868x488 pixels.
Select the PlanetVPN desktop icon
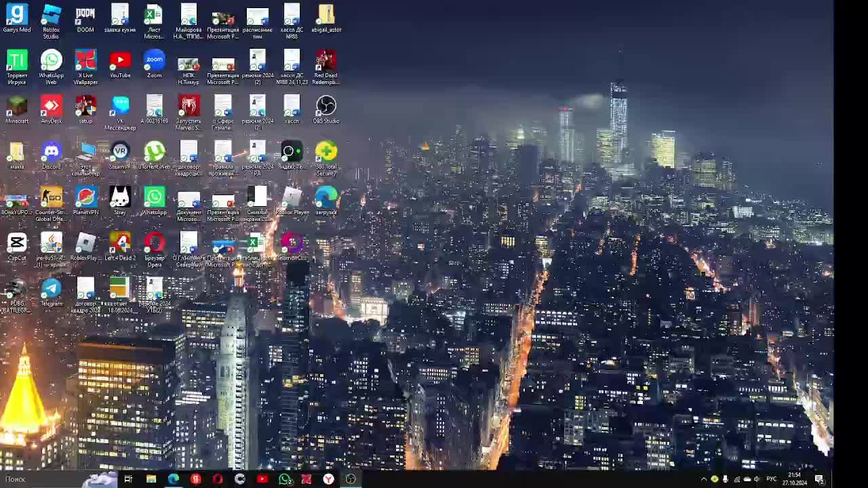point(85,201)
